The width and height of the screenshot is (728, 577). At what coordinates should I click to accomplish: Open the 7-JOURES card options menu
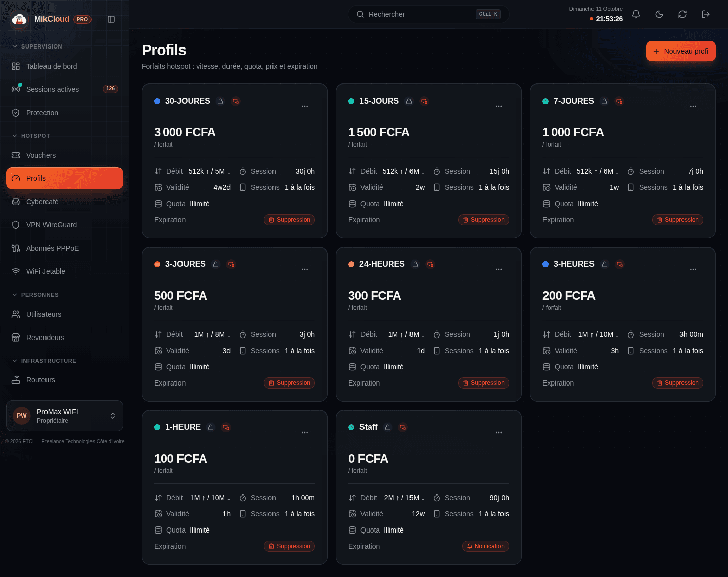(693, 106)
